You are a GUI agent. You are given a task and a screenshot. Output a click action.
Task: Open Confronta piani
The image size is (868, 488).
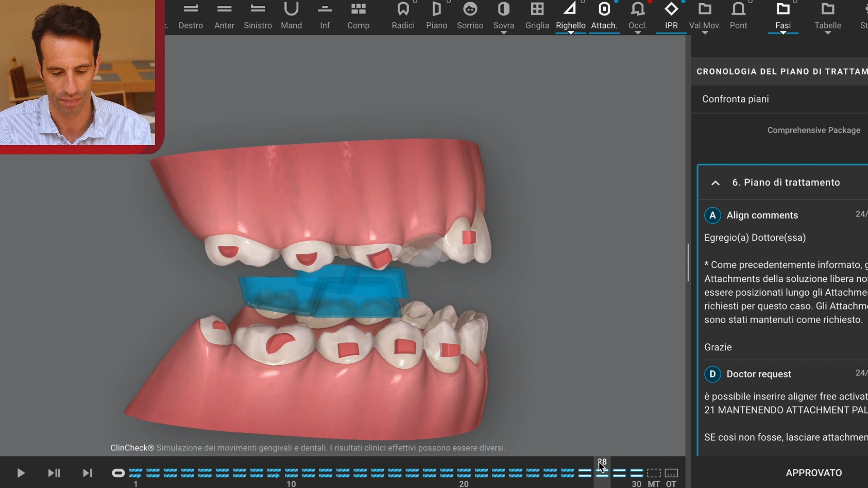point(735,99)
